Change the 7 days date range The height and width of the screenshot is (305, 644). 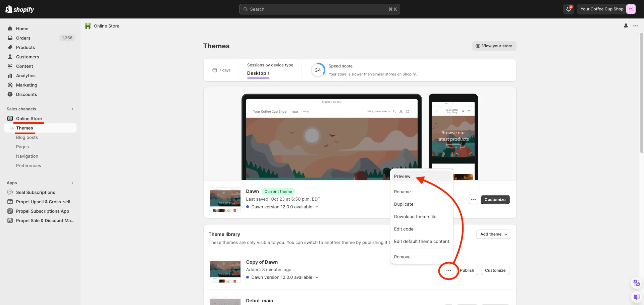[221, 70]
